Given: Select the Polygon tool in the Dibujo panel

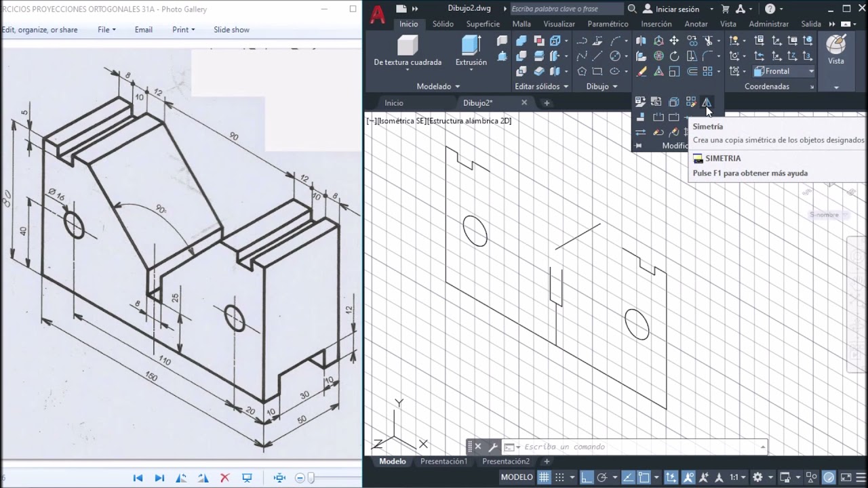Looking at the screenshot, I should (x=582, y=71).
